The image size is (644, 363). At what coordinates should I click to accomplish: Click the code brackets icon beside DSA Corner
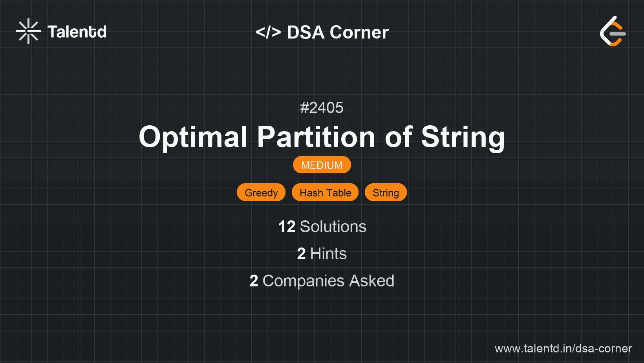point(268,32)
